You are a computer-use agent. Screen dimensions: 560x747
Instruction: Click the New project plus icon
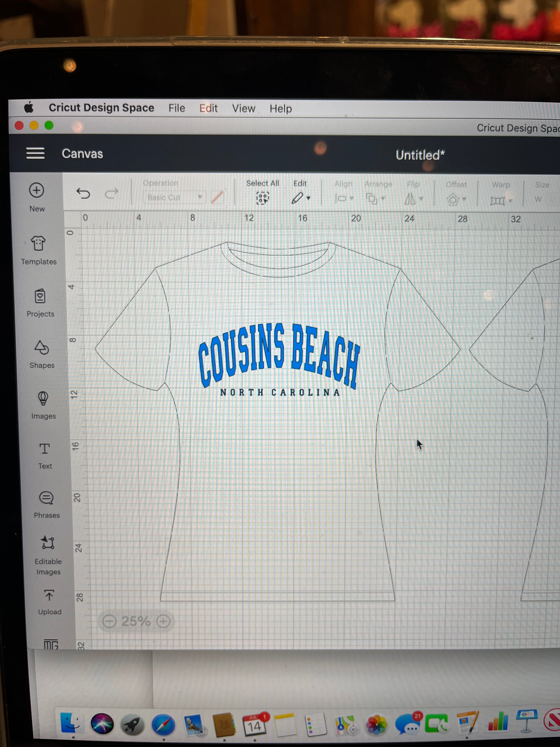click(36, 190)
